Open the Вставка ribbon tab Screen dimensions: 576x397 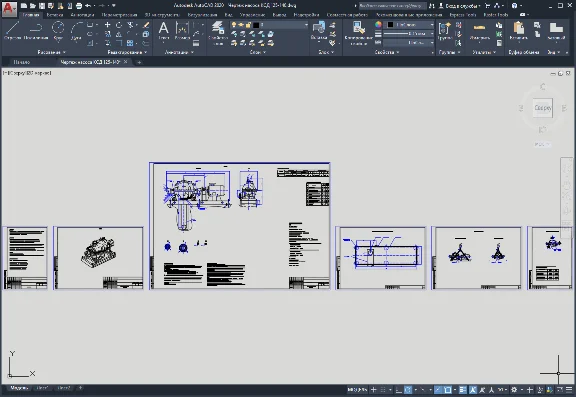[x=55, y=15]
